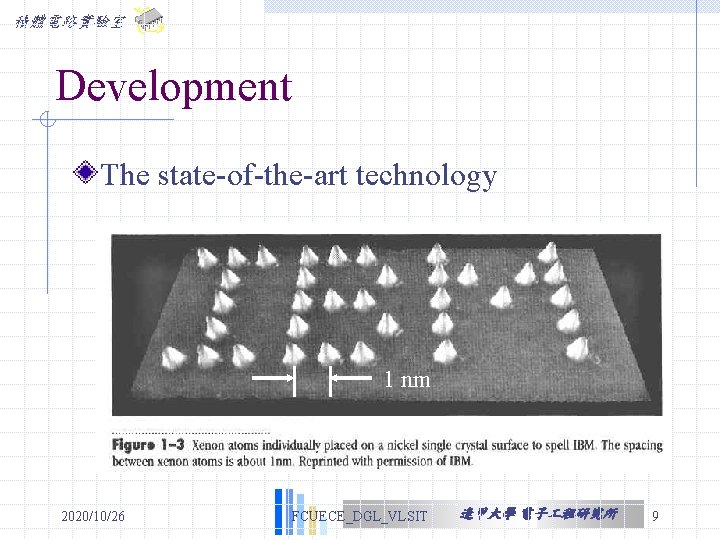720x540 pixels.
Task: Select 'The state-of-the-art technology' bullet text
Action: 299,175
